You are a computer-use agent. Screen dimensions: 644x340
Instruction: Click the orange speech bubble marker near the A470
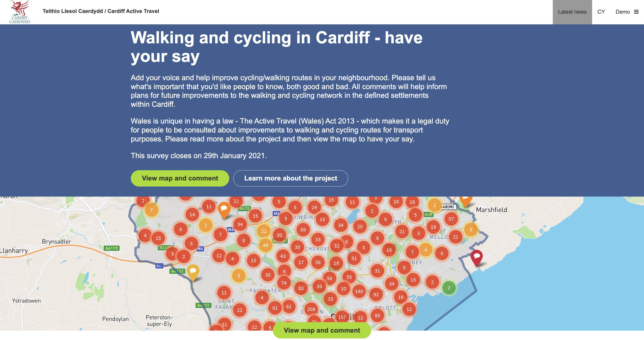tap(224, 209)
